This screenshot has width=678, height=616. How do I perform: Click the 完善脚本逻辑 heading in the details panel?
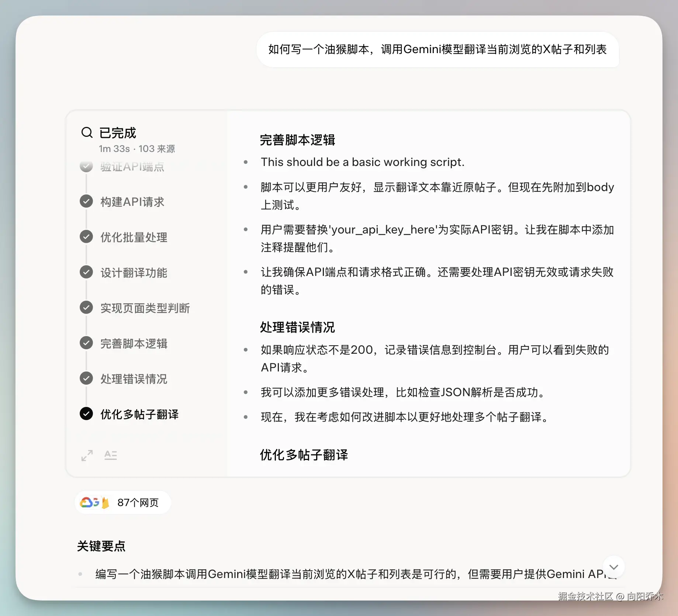(297, 140)
